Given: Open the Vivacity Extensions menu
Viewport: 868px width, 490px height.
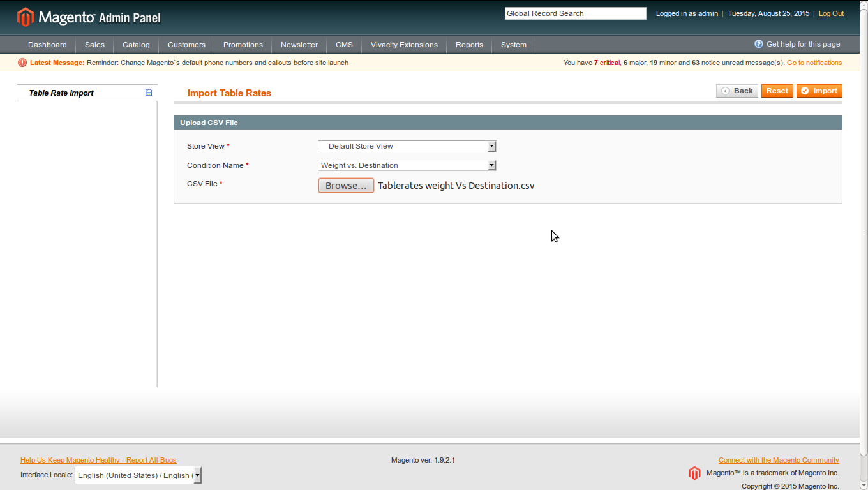Looking at the screenshot, I should click(x=404, y=45).
